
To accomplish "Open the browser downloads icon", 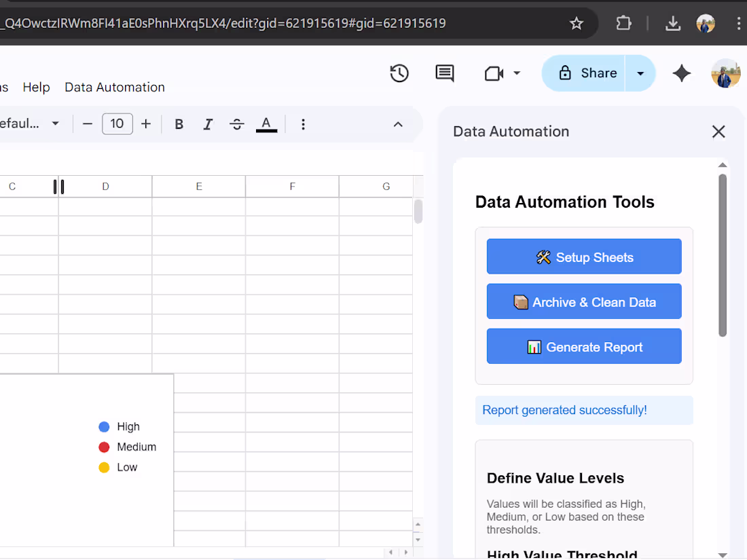I will click(x=672, y=22).
